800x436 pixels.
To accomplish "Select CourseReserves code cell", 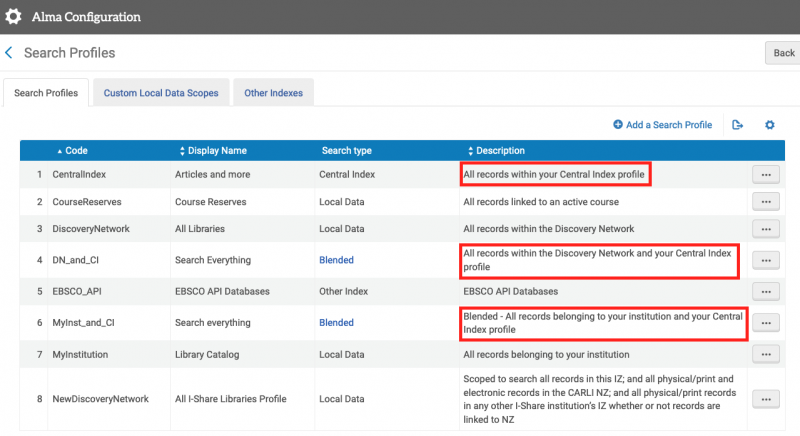I will pos(87,202).
